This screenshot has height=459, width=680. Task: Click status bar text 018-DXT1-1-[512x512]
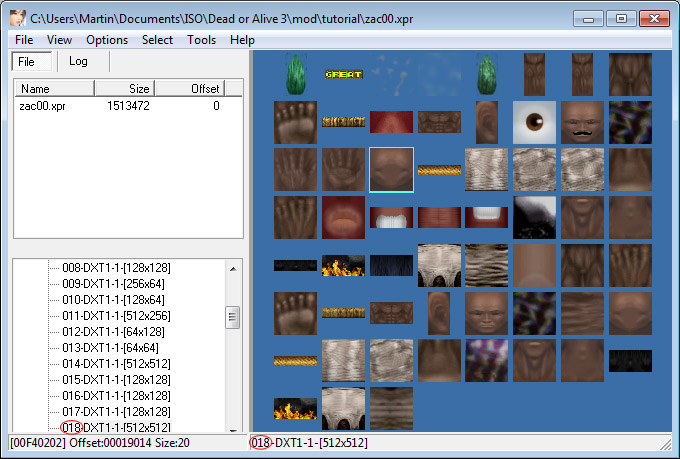(309, 443)
